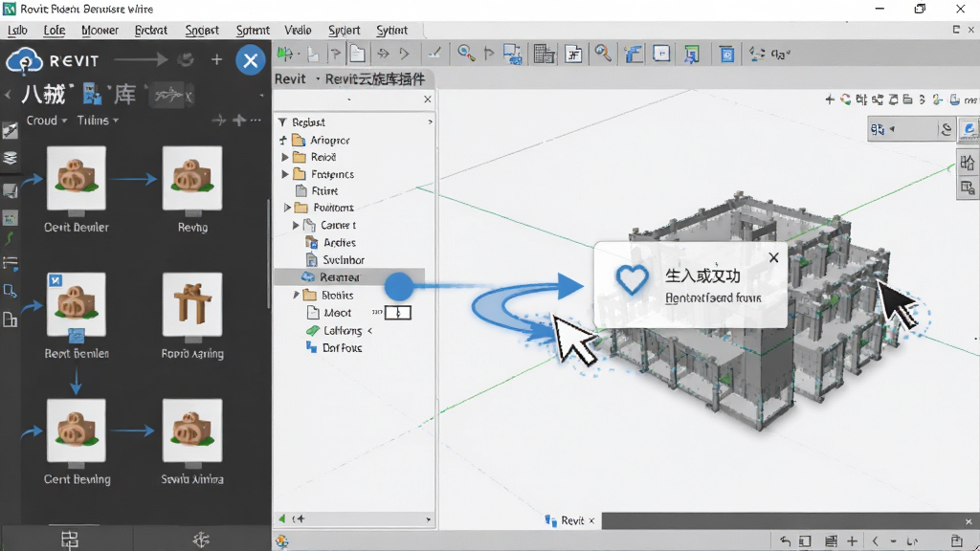Screen dimensions: 980x551
Task: Click the Rentmıtfaend fouıs link in the popup
Action: coord(713,298)
